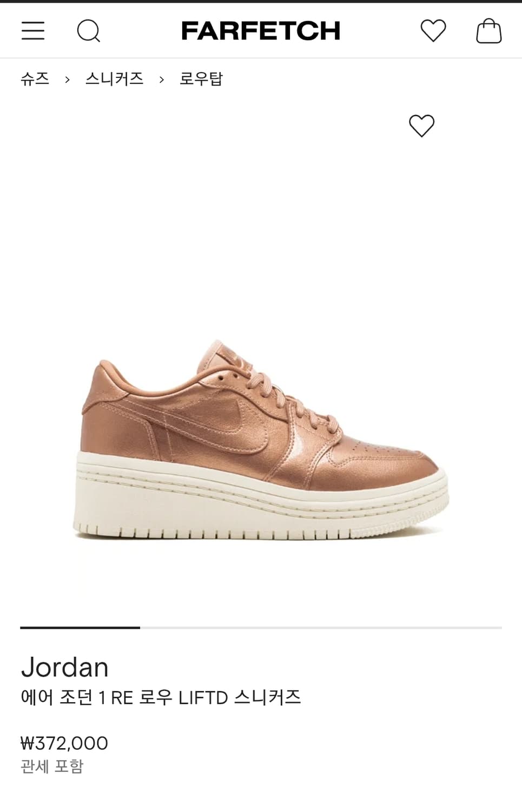This screenshot has height=812, width=522.
Task: Open the search magnifier icon
Action: pyautogui.click(x=89, y=31)
